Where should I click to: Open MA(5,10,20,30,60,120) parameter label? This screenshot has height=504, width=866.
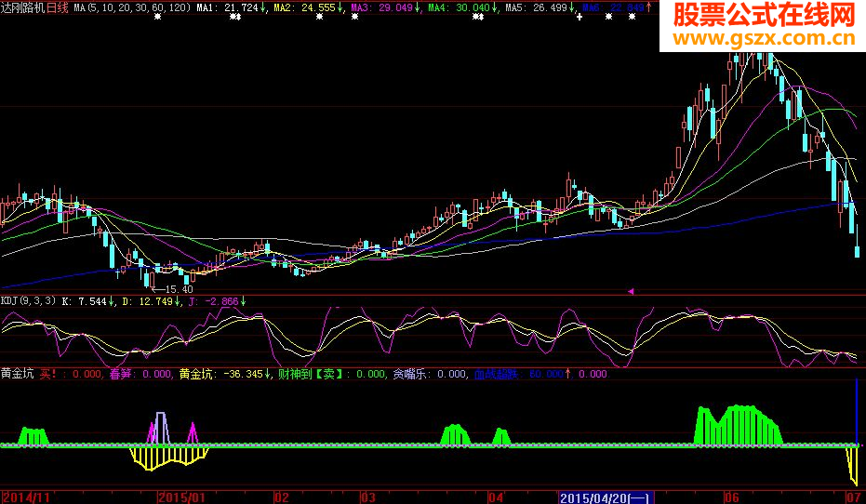(x=132, y=7)
